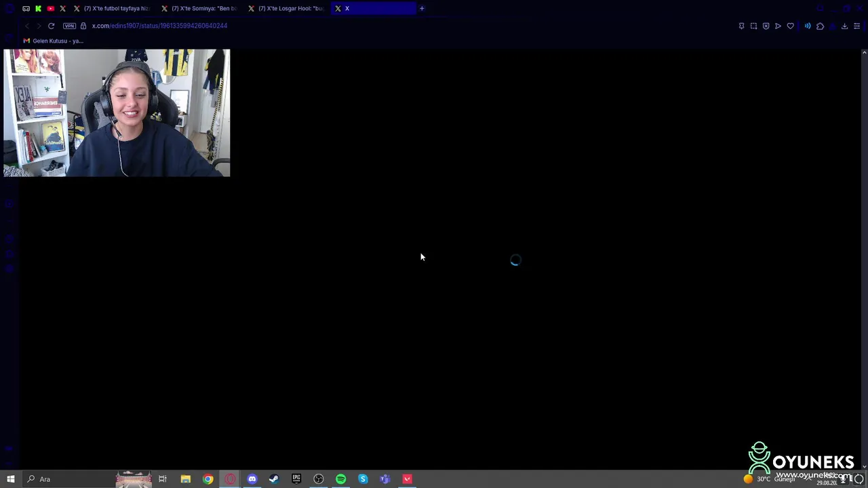Switch to the pinned Kick tab
This screenshot has height=488, width=868.
pyautogui.click(x=38, y=9)
